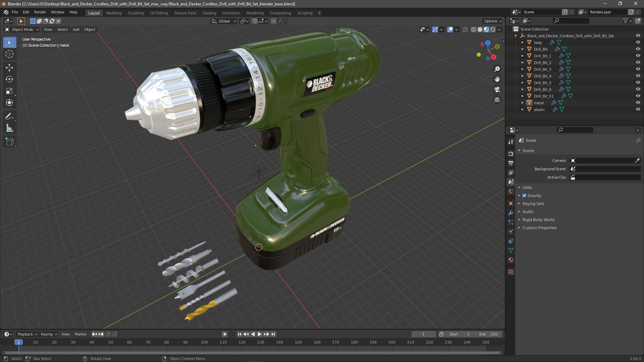Switch orthographic/perspective grid icon
This screenshot has width=644, height=362.
[497, 100]
